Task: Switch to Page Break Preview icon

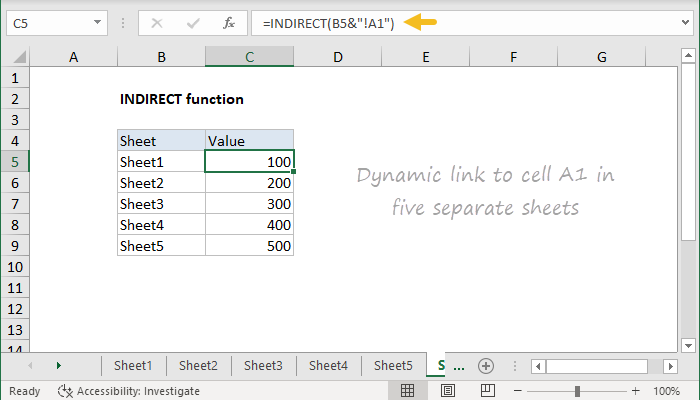Action: coord(488,391)
